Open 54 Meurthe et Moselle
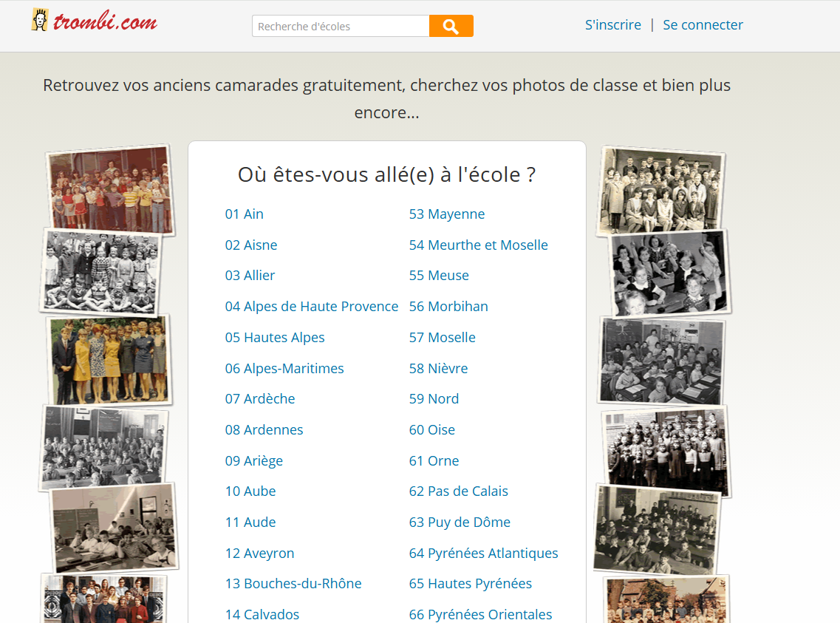 (x=479, y=245)
